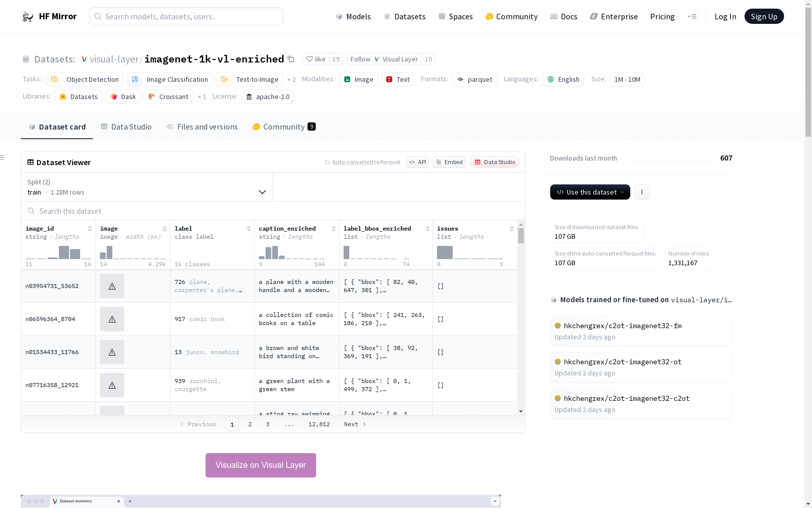Click the parquet format tag
Image resolution: width=812 pixels, height=508 pixels.
pos(475,79)
